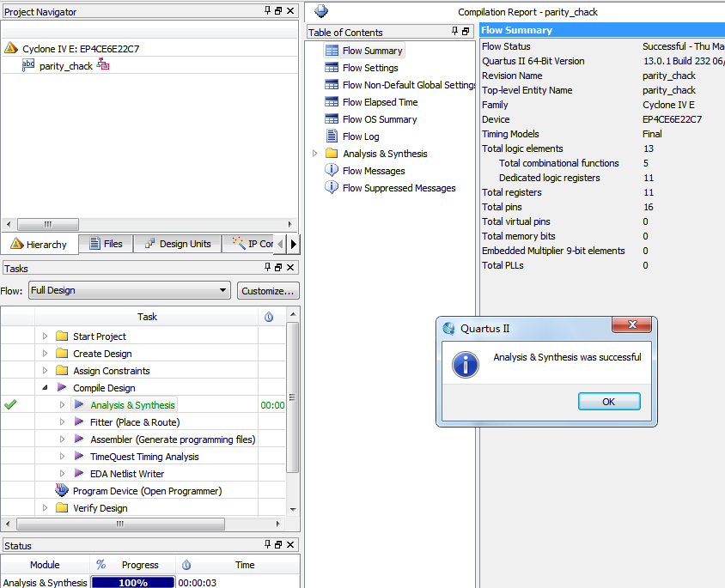Image resolution: width=725 pixels, height=588 pixels.
Task: Click the Analysis & Synthesis folder icon
Action: [332, 153]
